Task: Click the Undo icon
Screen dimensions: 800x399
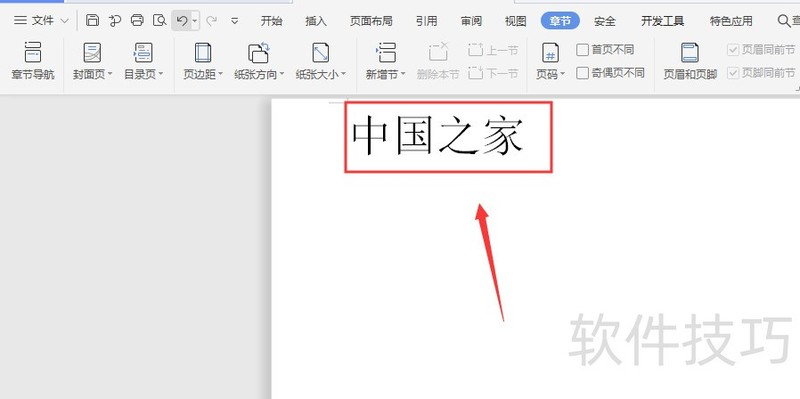Action: 182,20
